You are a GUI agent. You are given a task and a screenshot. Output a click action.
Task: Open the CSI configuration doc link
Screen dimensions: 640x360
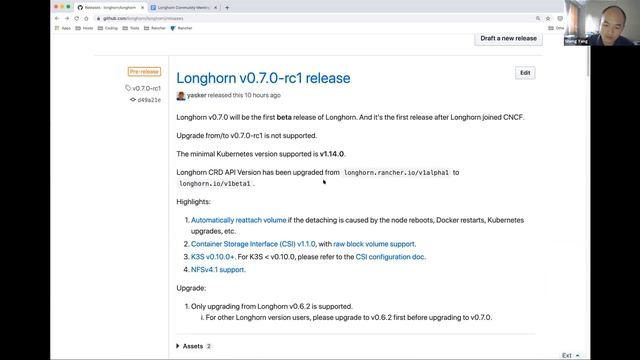click(391, 257)
